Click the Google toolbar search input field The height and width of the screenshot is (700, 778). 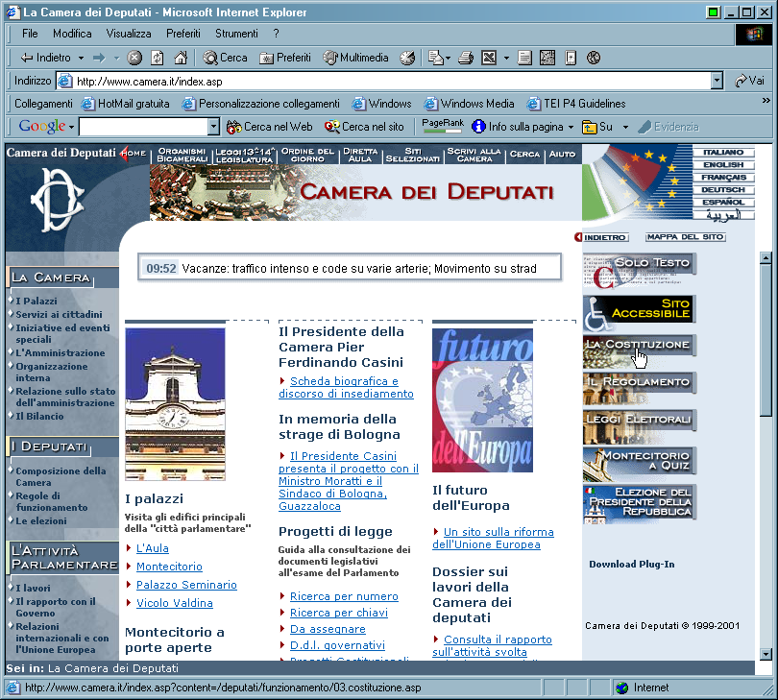pyautogui.click(x=143, y=127)
